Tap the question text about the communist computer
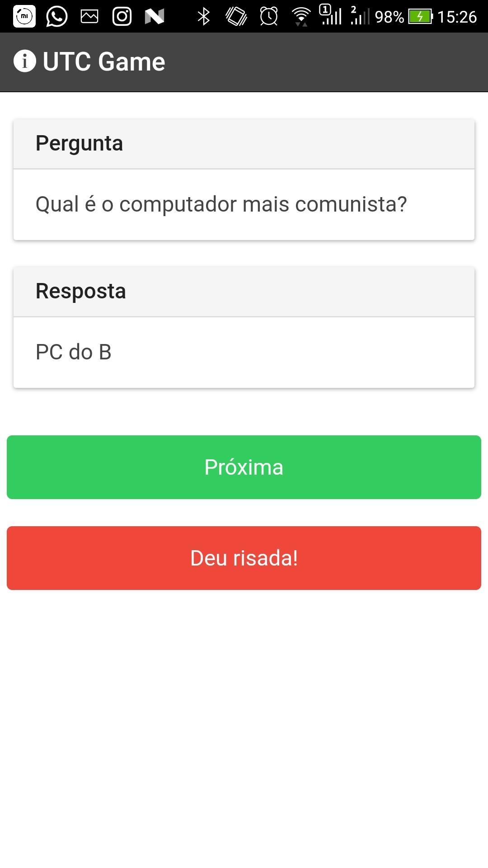The image size is (488, 868). [221, 203]
